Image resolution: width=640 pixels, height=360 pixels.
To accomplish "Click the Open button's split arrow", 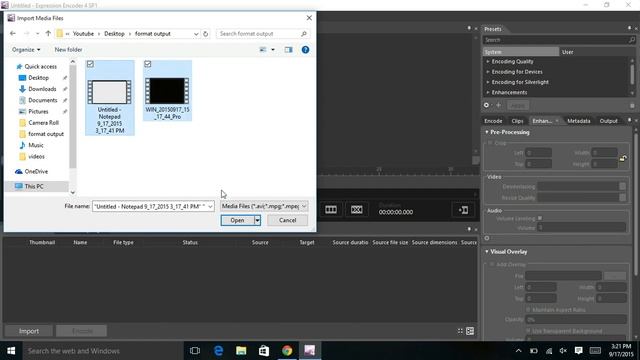I will (x=258, y=220).
